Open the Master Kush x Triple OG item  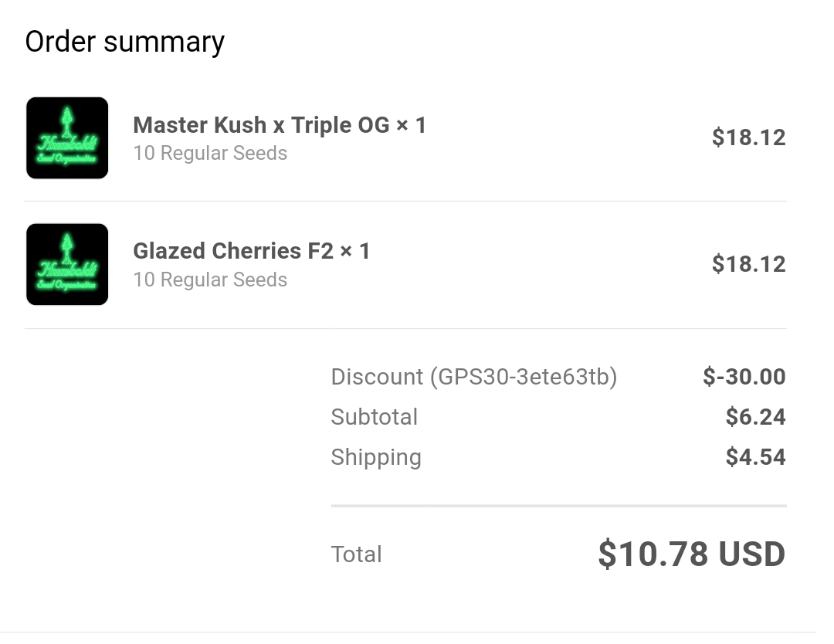(x=280, y=126)
